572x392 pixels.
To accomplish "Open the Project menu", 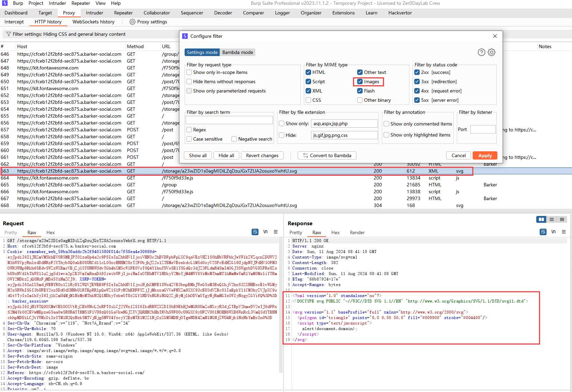I will (x=36, y=3).
